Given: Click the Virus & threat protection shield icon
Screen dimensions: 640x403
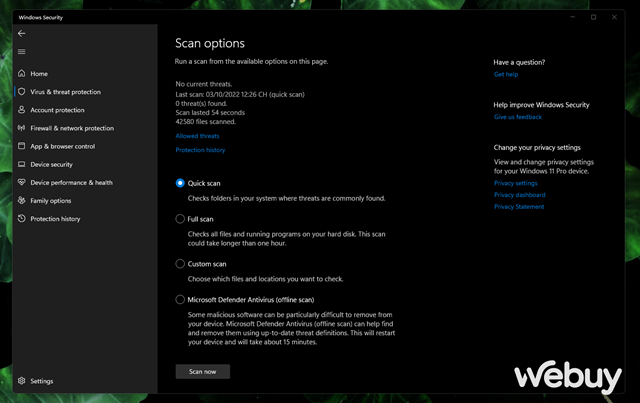Looking at the screenshot, I should click(x=22, y=91).
